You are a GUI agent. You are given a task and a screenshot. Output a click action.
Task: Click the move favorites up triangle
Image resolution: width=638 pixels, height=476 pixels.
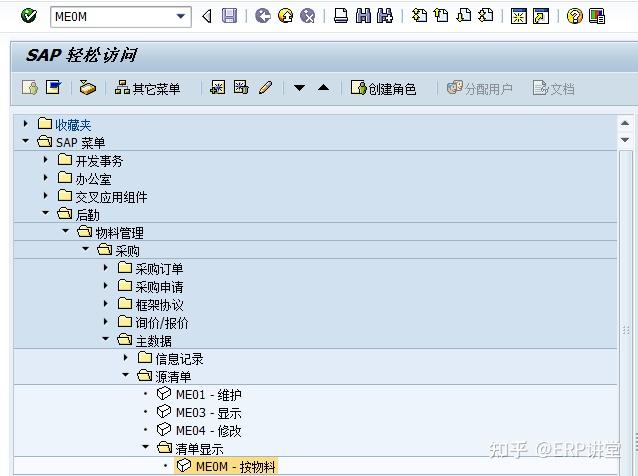(x=324, y=87)
